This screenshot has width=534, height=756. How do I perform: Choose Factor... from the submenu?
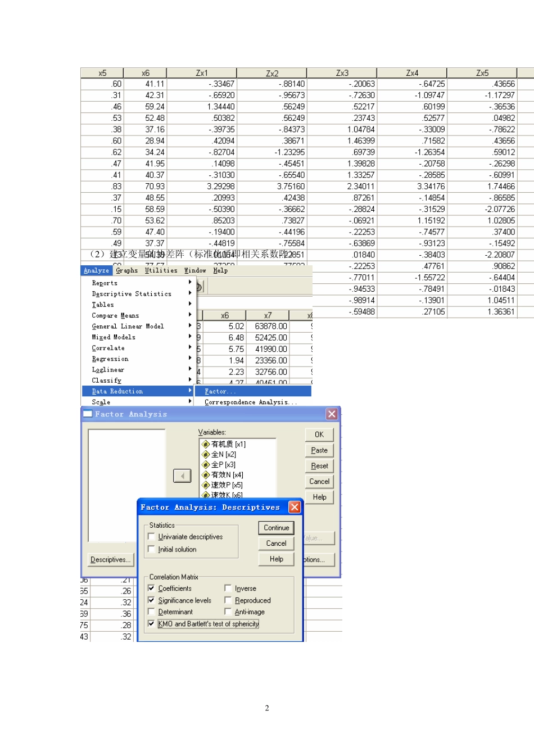[x=254, y=391]
